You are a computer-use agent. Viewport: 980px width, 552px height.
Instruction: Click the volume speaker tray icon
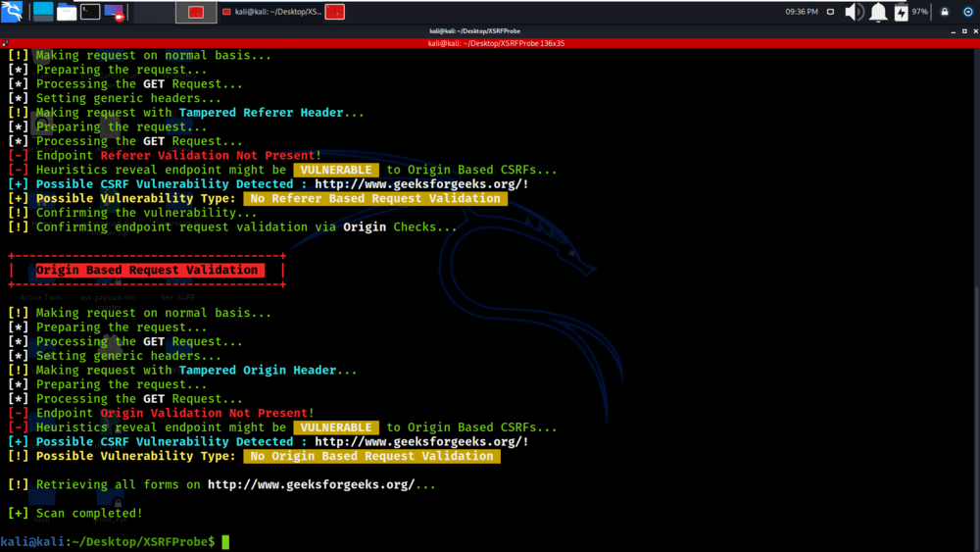[854, 12]
